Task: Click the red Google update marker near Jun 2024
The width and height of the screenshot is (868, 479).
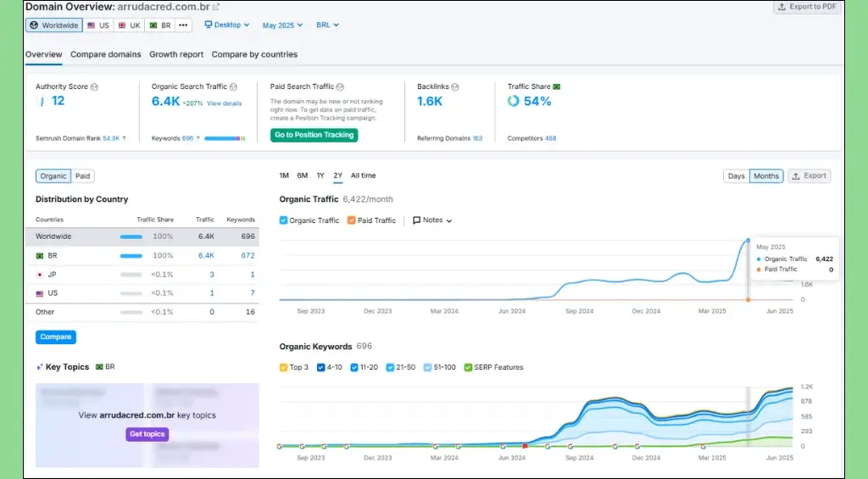Action: tap(525, 446)
